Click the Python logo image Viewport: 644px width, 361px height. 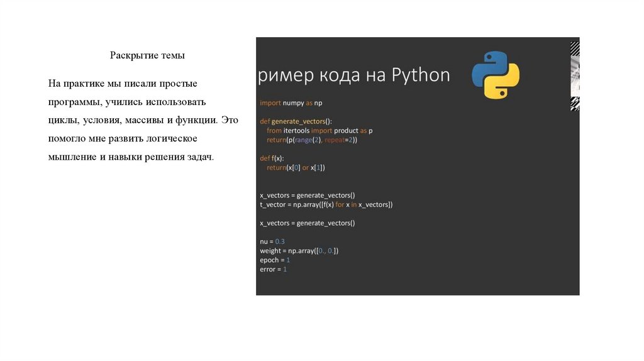[496, 75]
